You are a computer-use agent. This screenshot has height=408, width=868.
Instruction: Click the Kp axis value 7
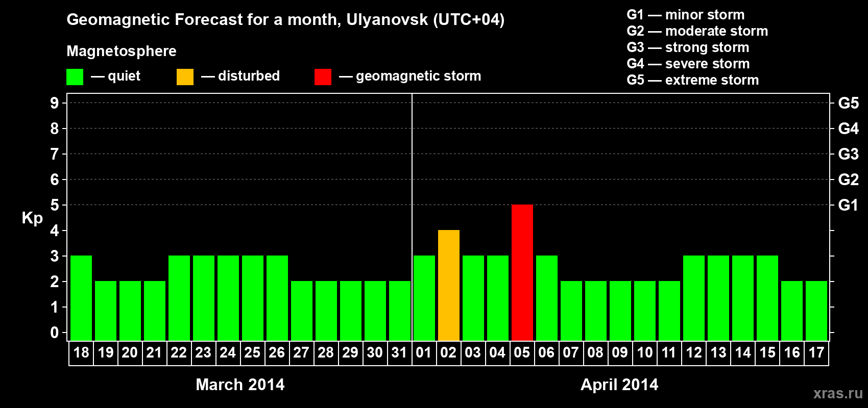click(x=55, y=154)
